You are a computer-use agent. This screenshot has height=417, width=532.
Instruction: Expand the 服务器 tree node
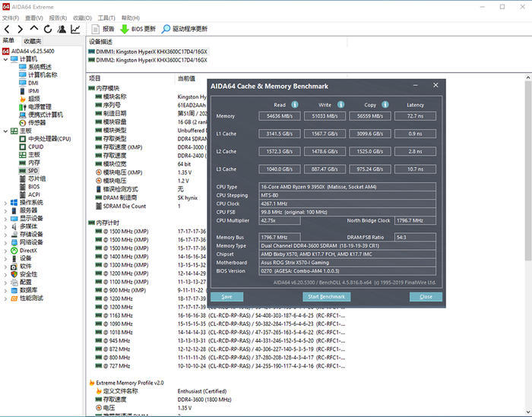(x=5, y=211)
